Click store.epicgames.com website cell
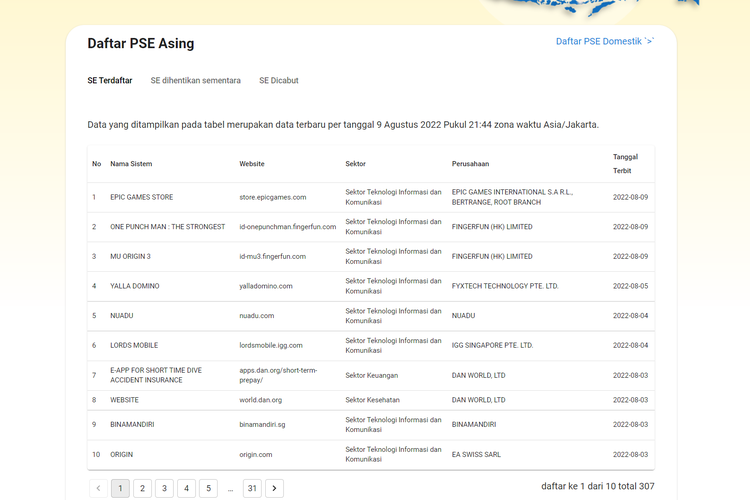Viewport: 750px width, 500px height. click(x=273, y=197)
